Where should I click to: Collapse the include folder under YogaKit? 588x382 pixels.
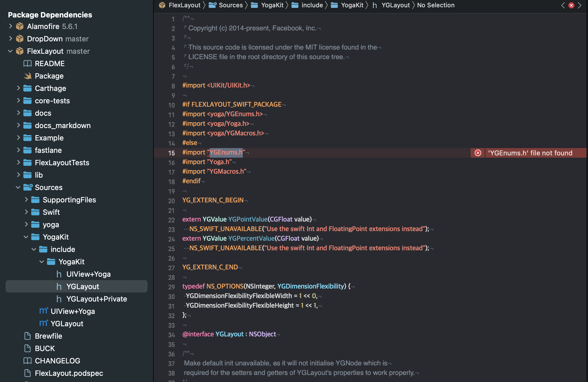[34, 249]
